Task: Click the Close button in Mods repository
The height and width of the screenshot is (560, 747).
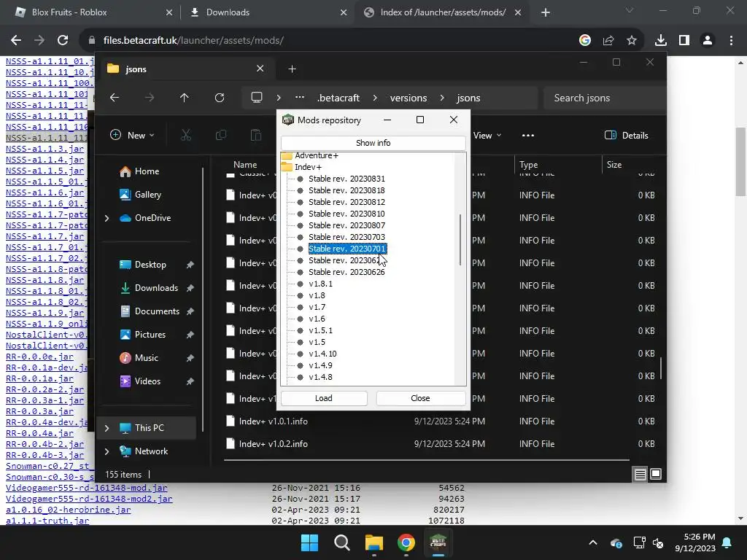Action: pos(420,398)
